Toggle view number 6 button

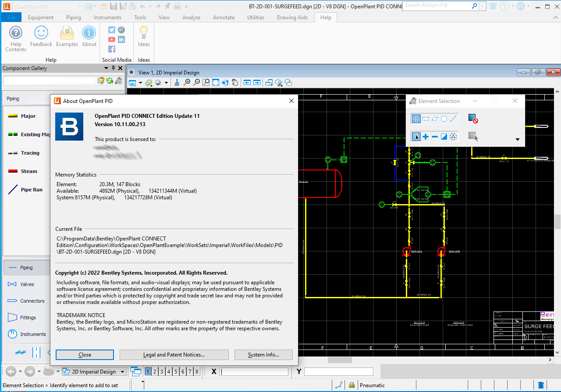[183, 372]
